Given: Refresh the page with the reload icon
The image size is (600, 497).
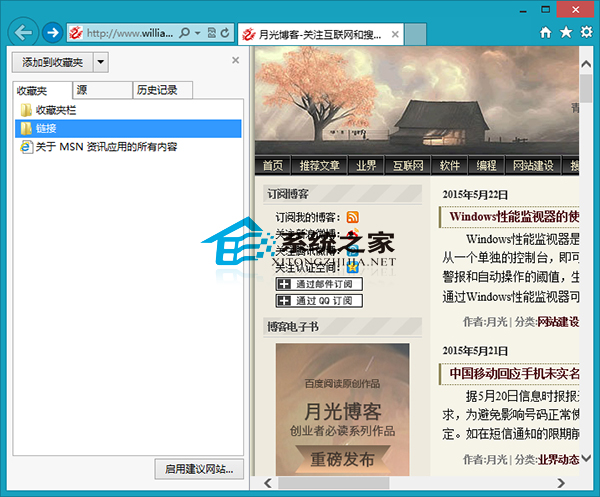Looking at the screenshot, I should coord(225,33).
